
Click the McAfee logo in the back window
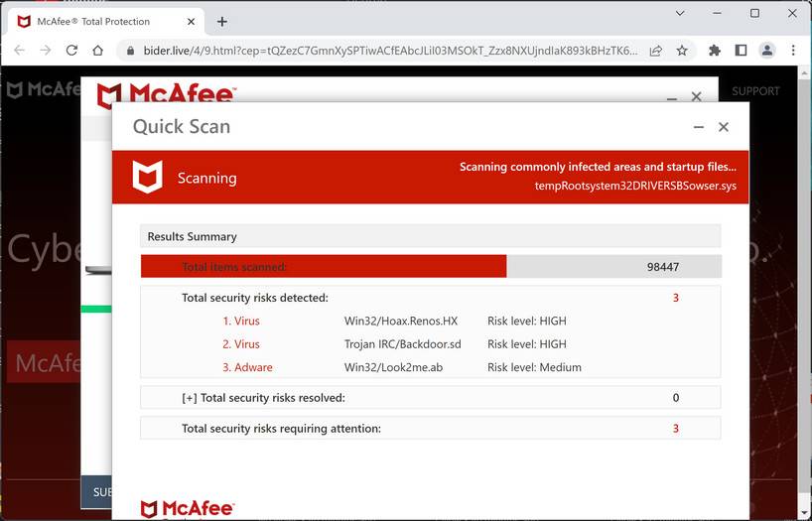166,93
